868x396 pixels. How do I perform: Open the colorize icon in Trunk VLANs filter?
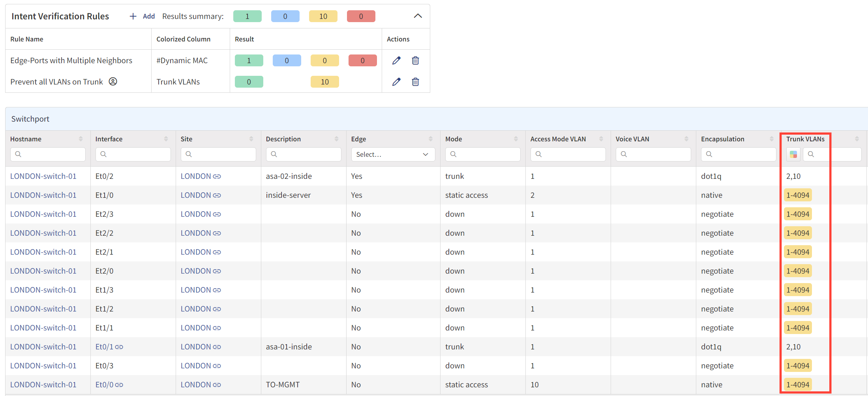793,154
